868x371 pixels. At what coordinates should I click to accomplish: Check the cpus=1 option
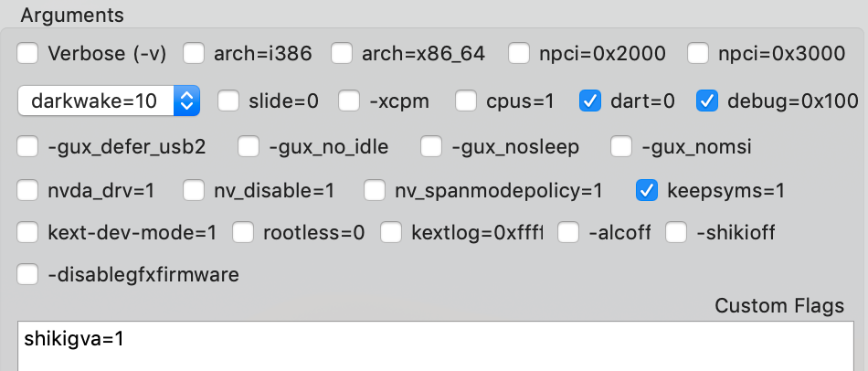coord(467,101)
